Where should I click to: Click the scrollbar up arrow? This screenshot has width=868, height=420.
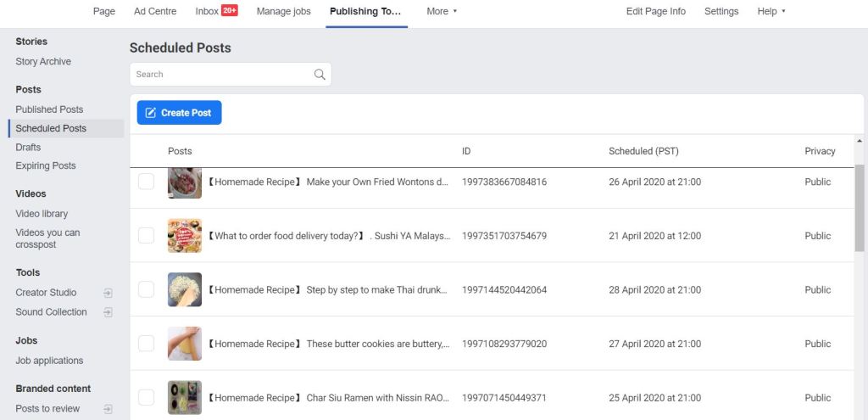click(x=860, y=141)
